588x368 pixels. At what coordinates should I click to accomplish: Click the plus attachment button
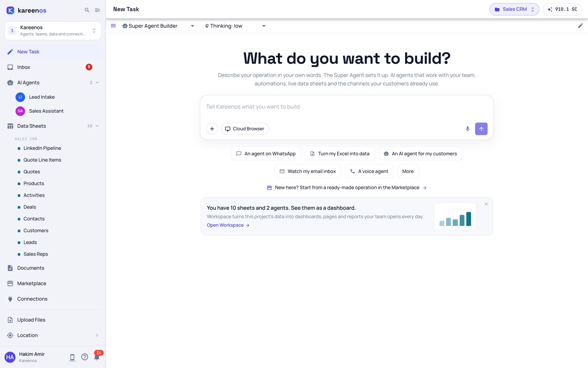pyautogui.click(x=212, y=129)
